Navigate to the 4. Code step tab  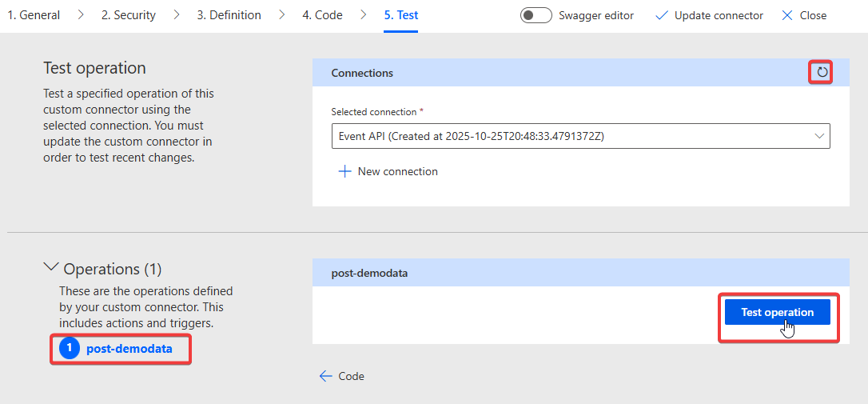(323, 15)
